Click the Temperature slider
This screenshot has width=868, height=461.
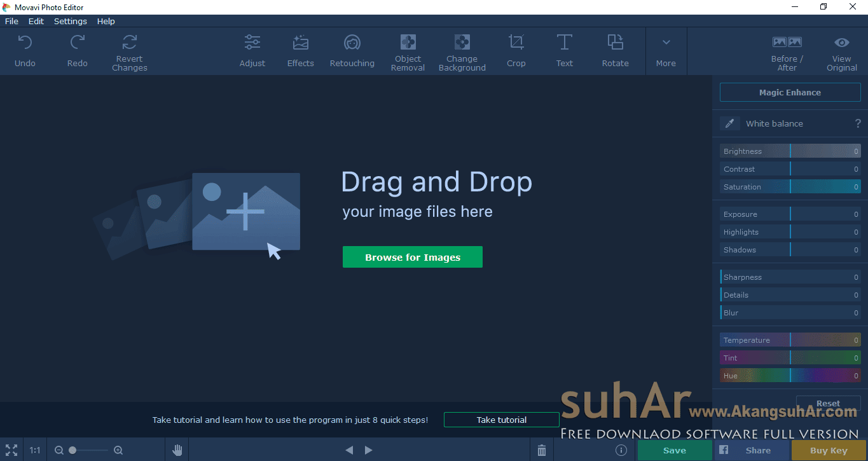click(790, 340)
